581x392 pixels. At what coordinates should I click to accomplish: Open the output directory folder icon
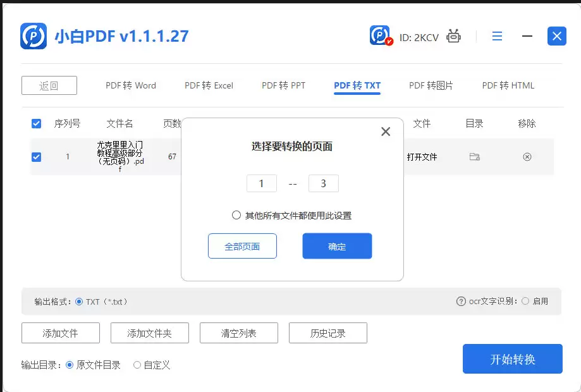474,156
